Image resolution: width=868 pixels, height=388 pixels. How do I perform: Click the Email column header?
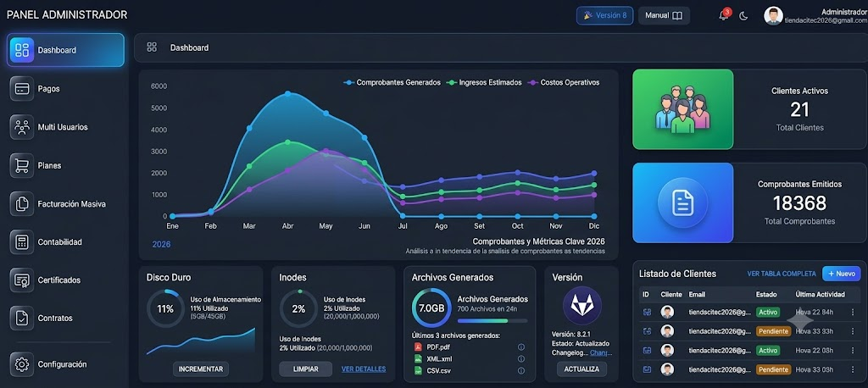(697, 295)
